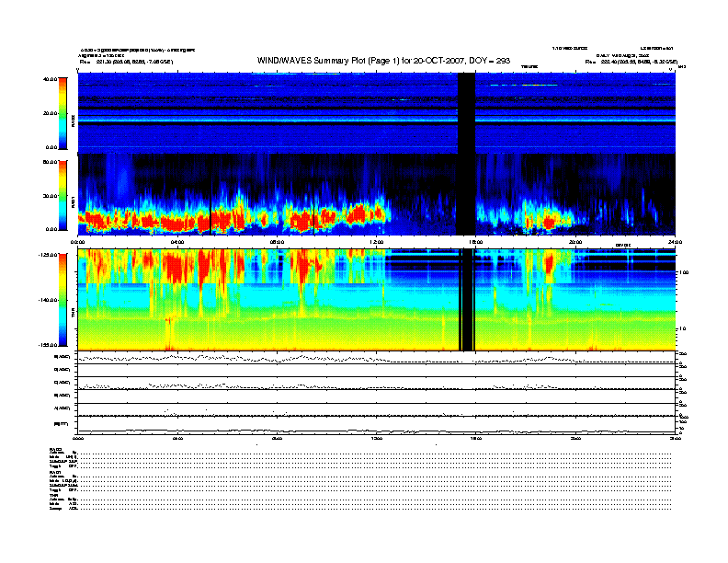
Task: Click the |B| magnetic field line plot label
Action: (x=62, y=424)
